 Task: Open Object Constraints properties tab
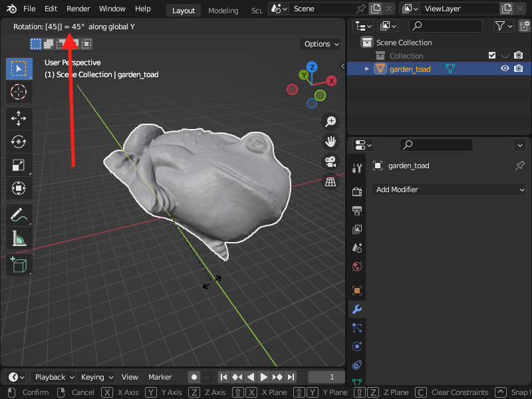(x=357, y=365)
